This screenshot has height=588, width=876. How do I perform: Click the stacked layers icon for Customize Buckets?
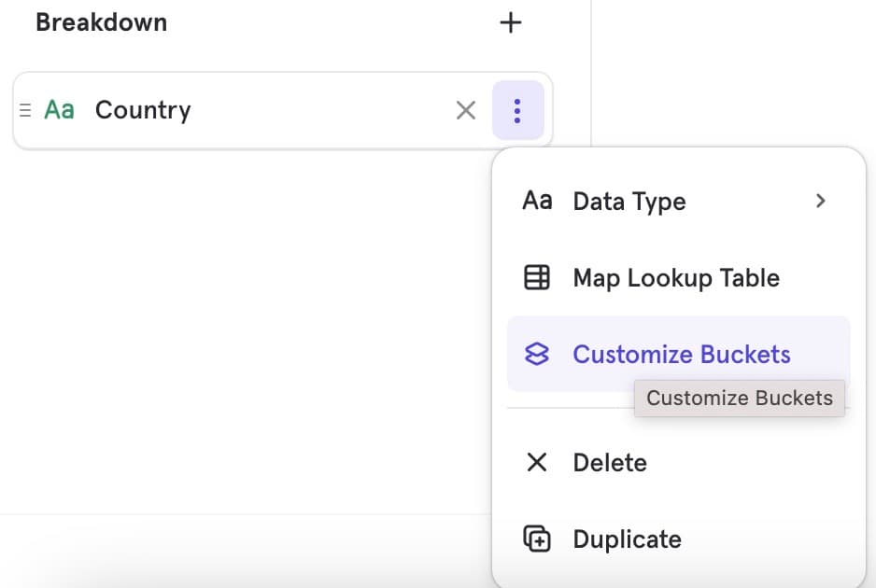coord(537,354)
